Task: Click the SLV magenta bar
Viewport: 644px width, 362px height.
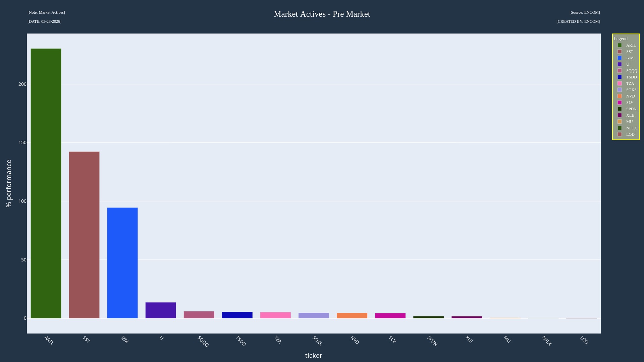Action: [x=390, y=316]
